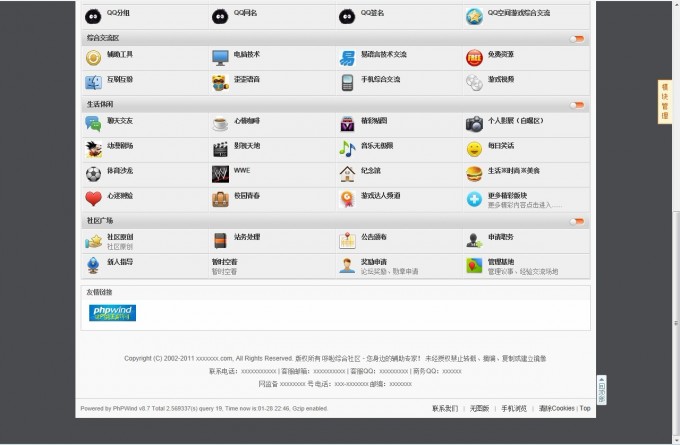Open the 每日笑话 smiley face icon
680x445 pixels.
[474, 149]
